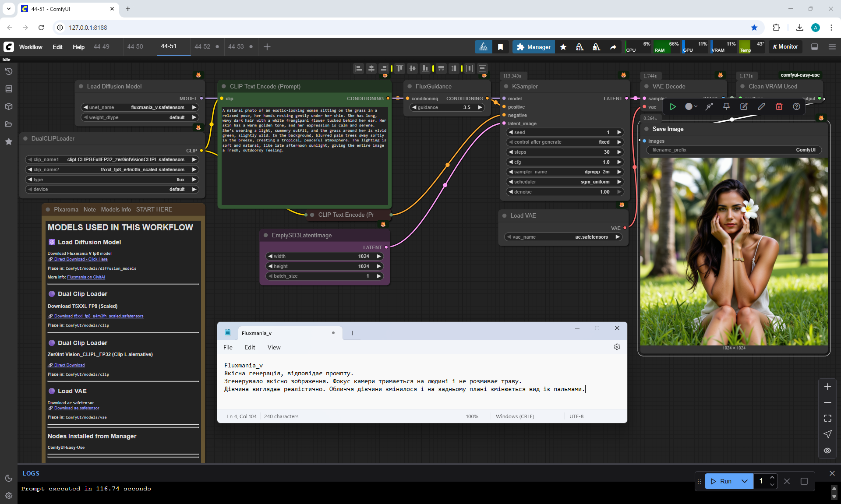This screenshot has height=504, width=841.
Task: Open the Fluxmania on CivitAI link
Action: click(x=86, y=277)
